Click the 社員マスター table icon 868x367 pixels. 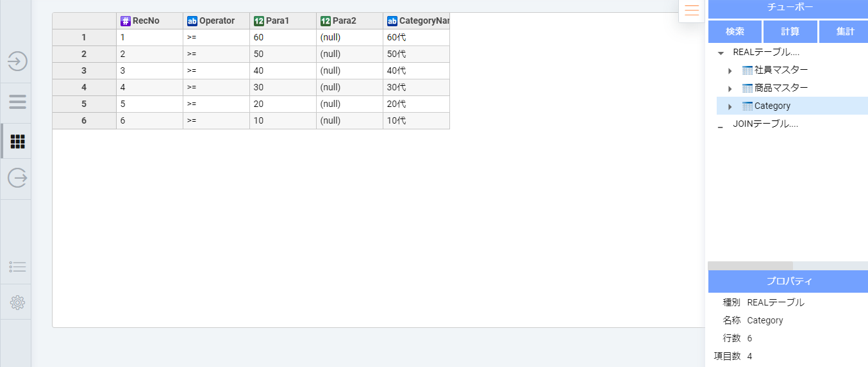[x=747, y=70]
